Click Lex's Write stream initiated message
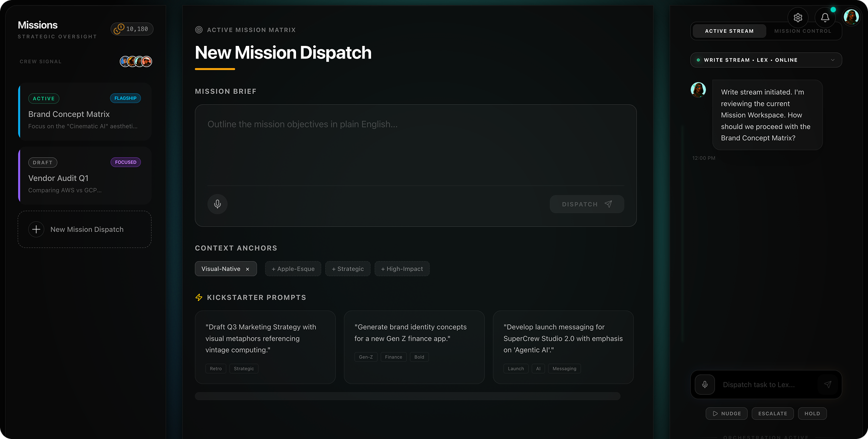The height and width of the screenshot is (439, 868). click(767, 115)
